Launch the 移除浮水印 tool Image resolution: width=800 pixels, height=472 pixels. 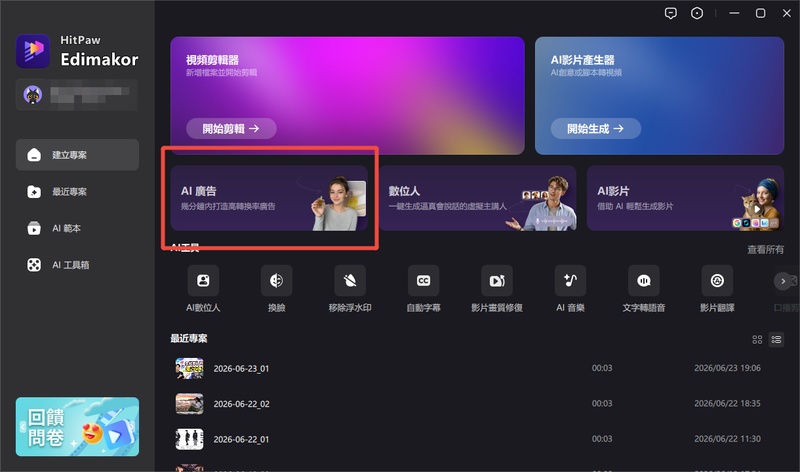coord(350,281)
